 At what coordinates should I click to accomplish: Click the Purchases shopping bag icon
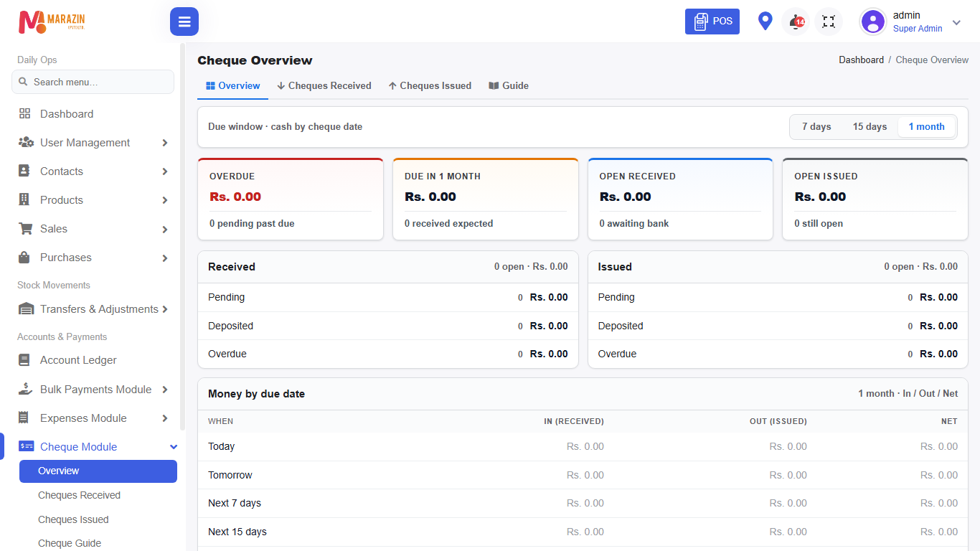tap(25, 258)
